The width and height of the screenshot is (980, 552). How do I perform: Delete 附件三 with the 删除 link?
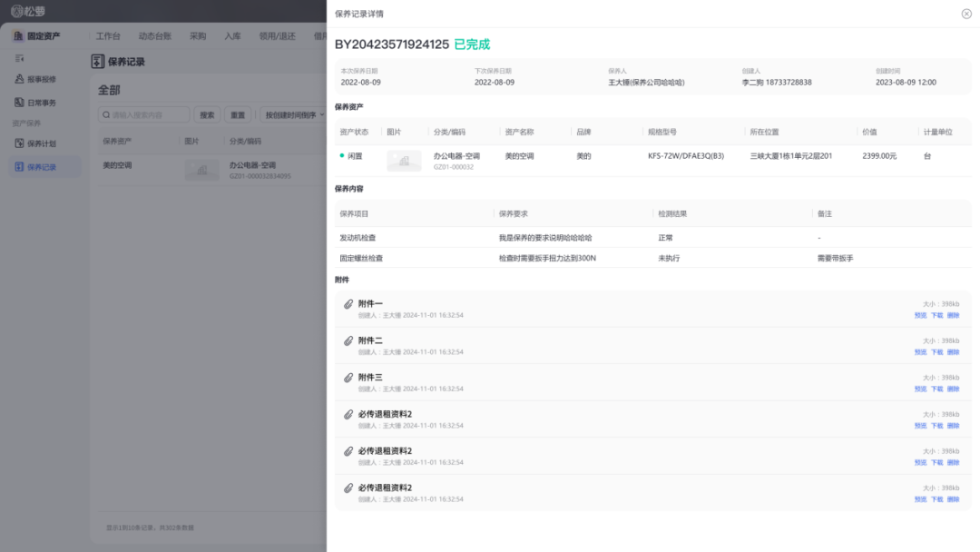(x=953, y=389)
